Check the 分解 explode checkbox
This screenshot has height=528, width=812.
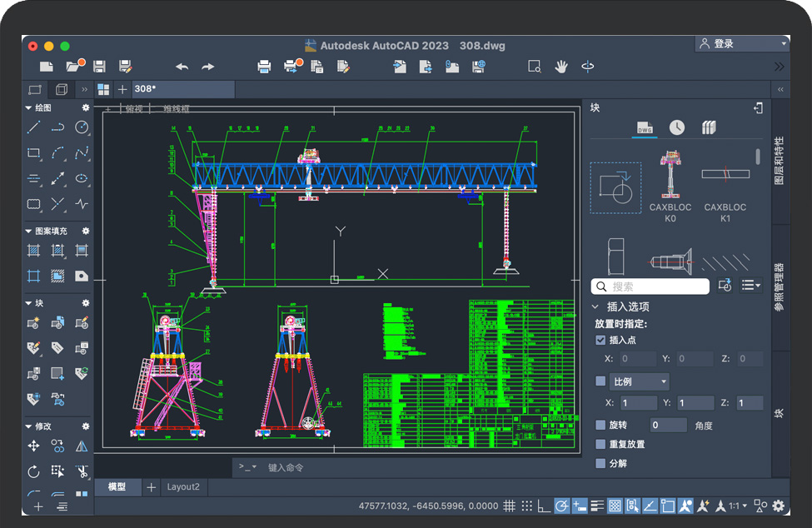(x=600, y=464)
